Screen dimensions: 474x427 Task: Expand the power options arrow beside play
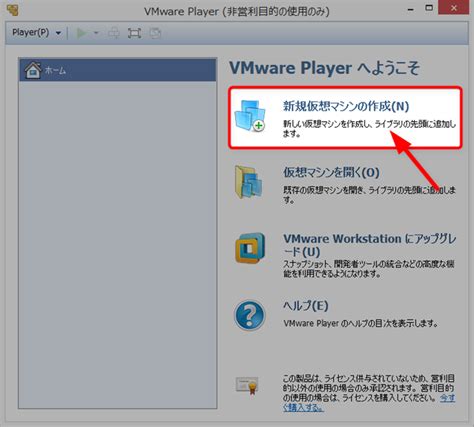tap(96, 33)
